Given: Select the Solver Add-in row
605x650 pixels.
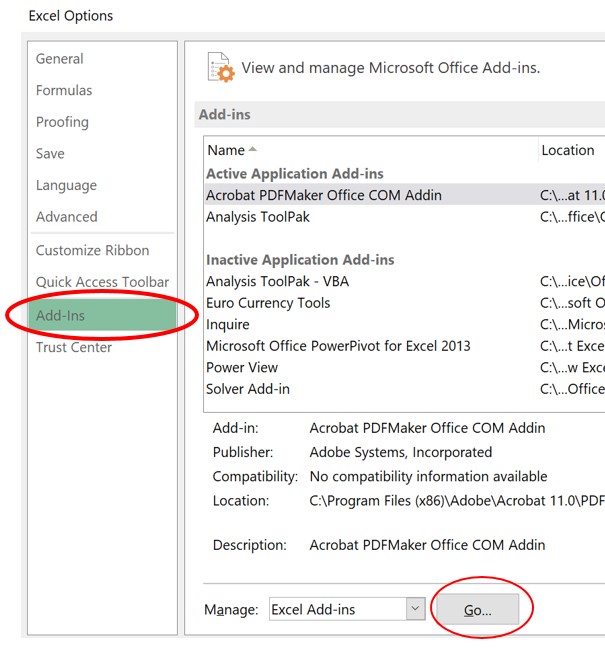Looking at the screenshot, I should tap(404, 389).
